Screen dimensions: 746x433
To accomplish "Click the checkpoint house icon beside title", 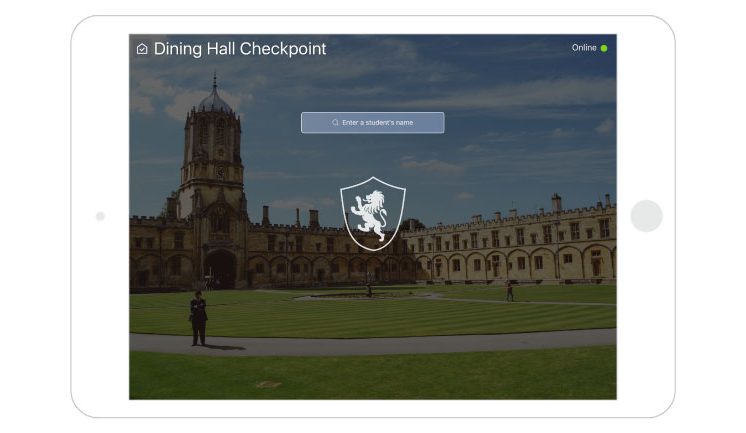I will click(142, 49).
